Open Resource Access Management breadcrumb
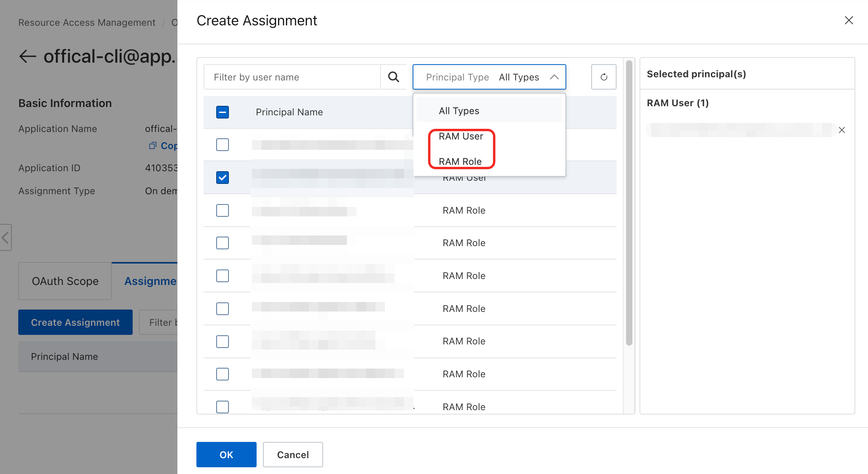This screenshot has width=868, height=474. click(87, 23)
